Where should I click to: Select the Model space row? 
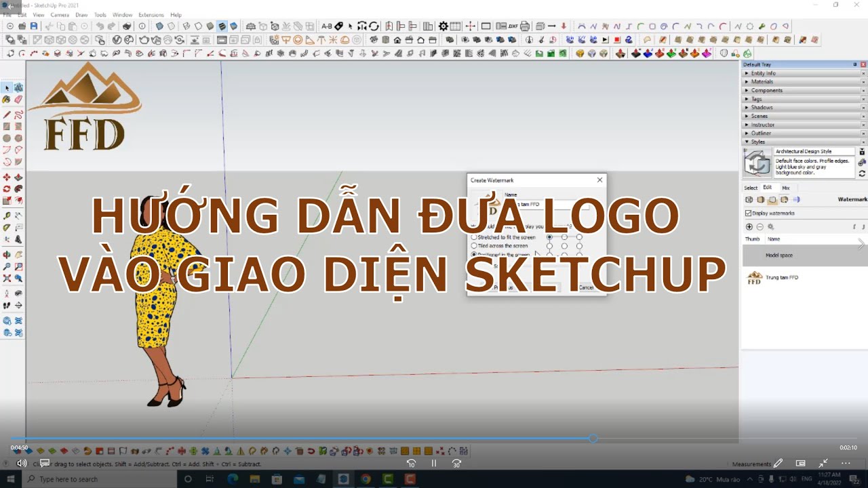click(804, 255)
